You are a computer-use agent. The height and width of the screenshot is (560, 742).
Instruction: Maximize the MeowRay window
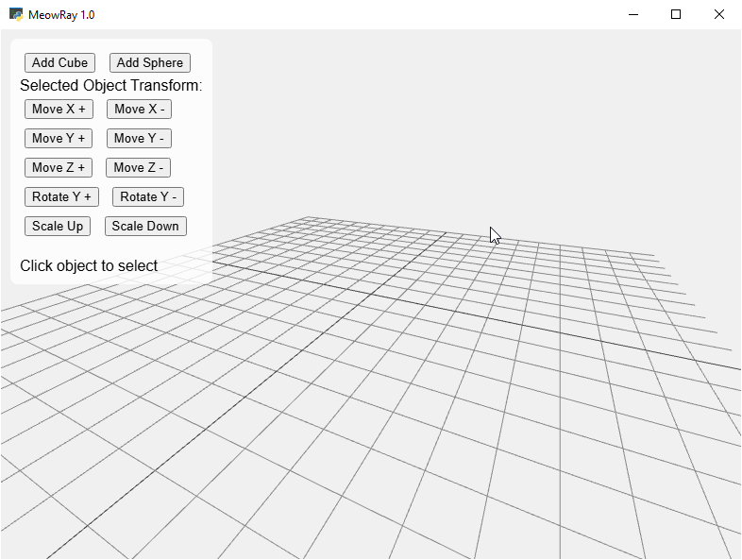tap(676, 15)
